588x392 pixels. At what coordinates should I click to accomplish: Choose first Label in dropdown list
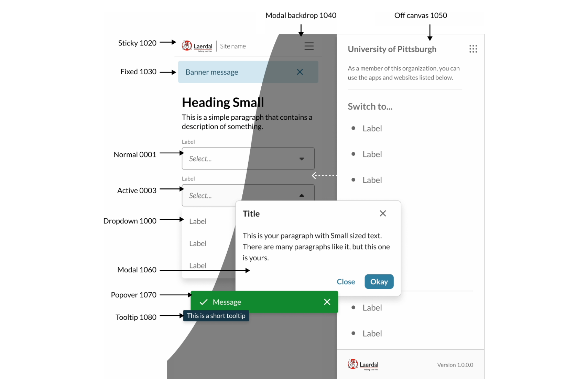pyautogui.click(x=198, y=221)
